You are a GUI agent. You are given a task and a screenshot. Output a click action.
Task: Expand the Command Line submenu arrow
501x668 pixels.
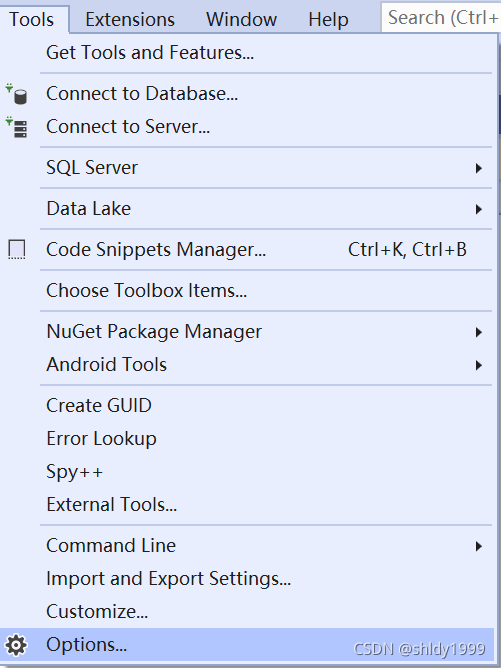(x=479, y=546)
